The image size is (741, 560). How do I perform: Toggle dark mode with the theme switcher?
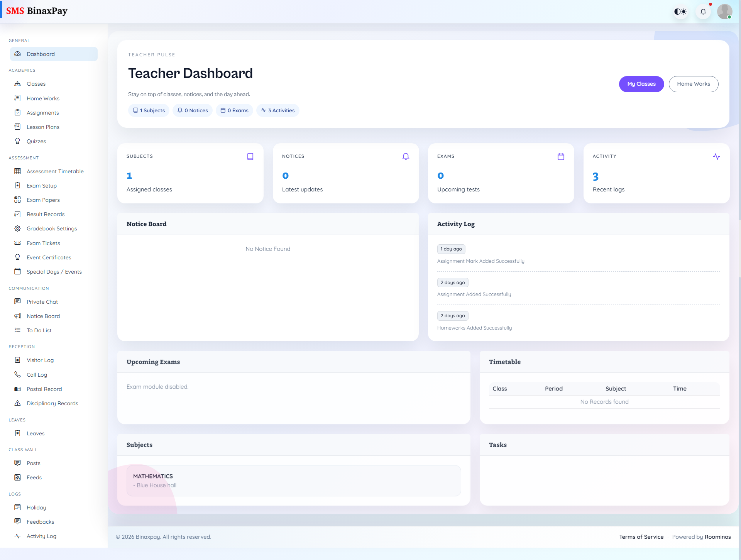[680, 11]
